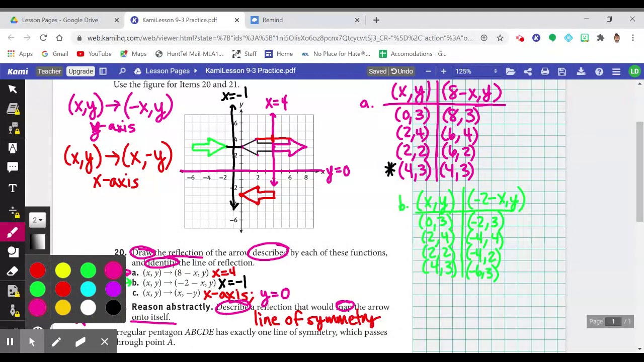Viewport: 644px width, 362px height.
Task: Pick the purple color swatch
Action: pyautogui.click(x=113, y=289)
